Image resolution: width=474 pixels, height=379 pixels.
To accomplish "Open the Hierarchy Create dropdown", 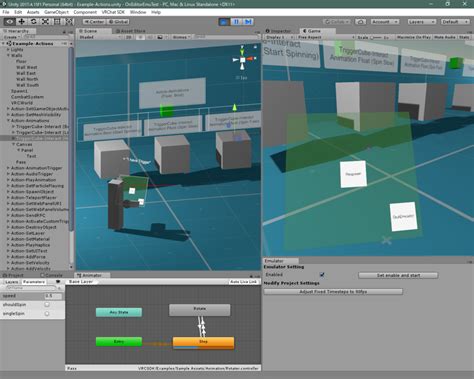I will click(11, 37).
